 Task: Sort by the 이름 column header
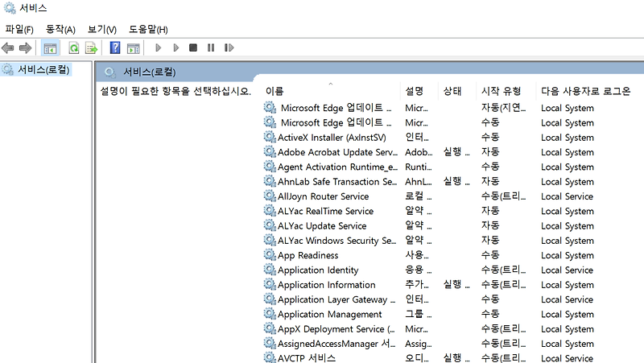point(275,91)
